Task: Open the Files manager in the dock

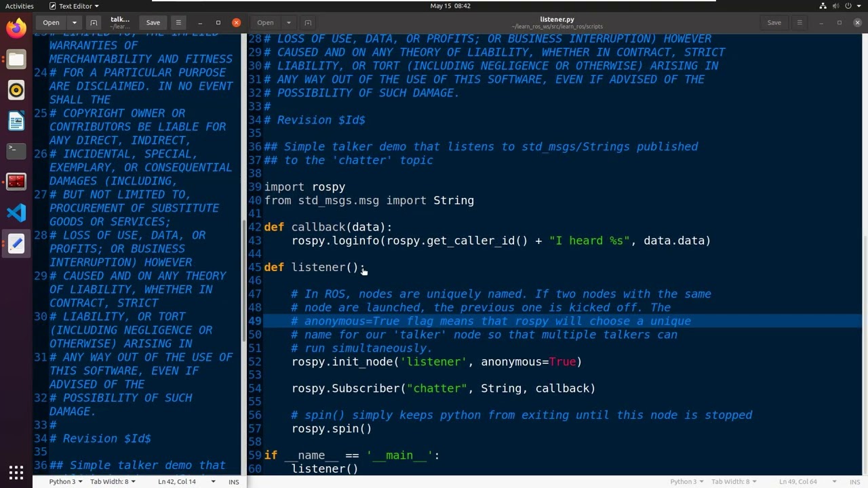Action: coord(16,60)
